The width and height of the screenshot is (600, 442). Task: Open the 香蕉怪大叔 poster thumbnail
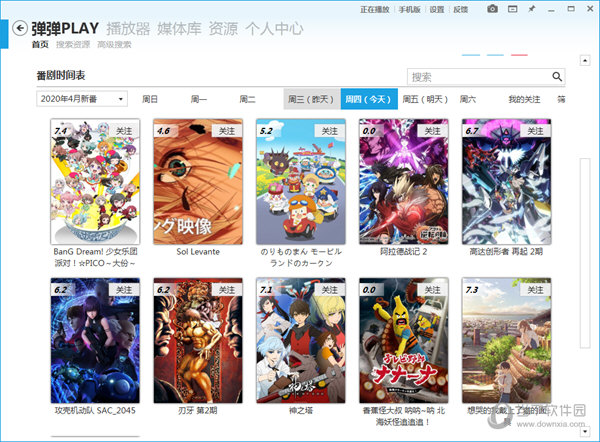(404, 341)
